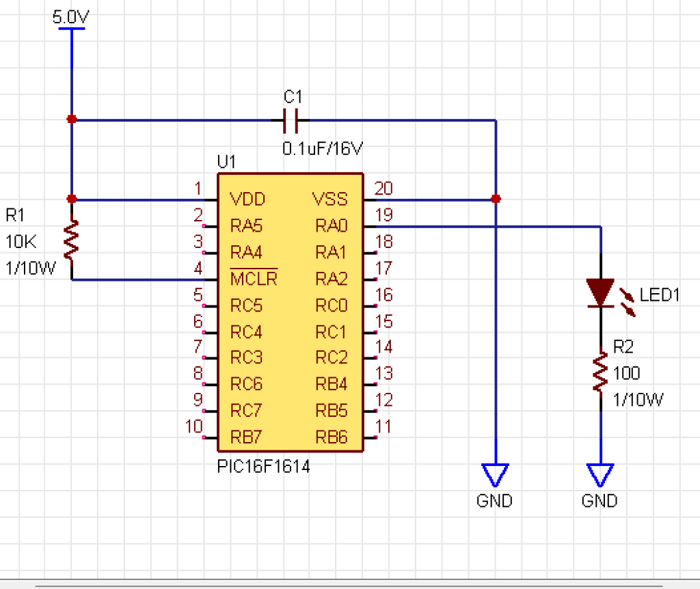Select the R1 resistor symbol

(x=71, y=239)
